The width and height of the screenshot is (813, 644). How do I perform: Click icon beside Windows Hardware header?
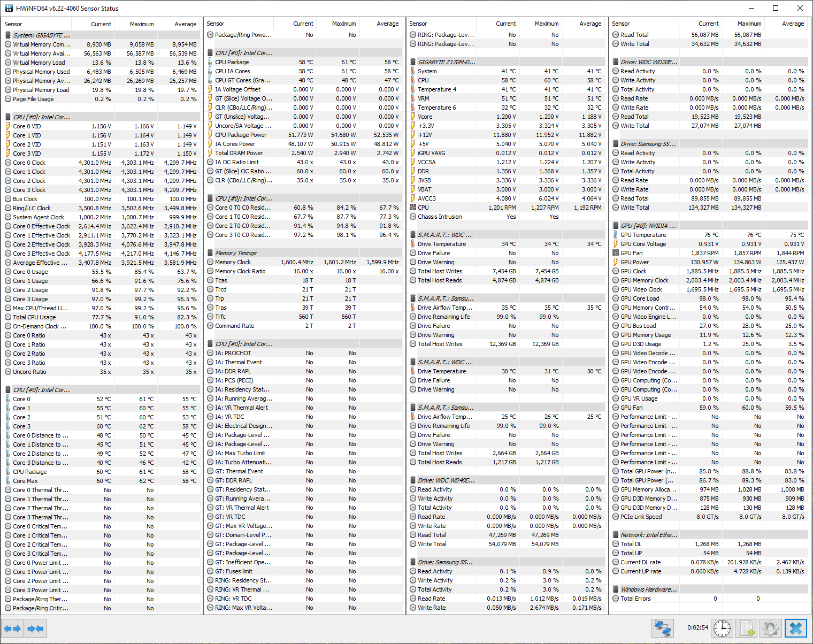[616, 589]
